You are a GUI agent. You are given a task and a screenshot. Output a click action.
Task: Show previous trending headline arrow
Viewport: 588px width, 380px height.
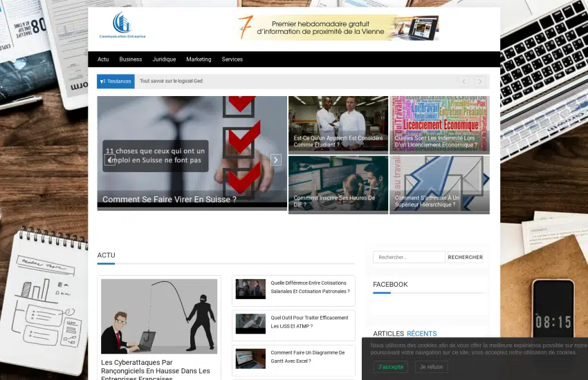click(463, 82)
